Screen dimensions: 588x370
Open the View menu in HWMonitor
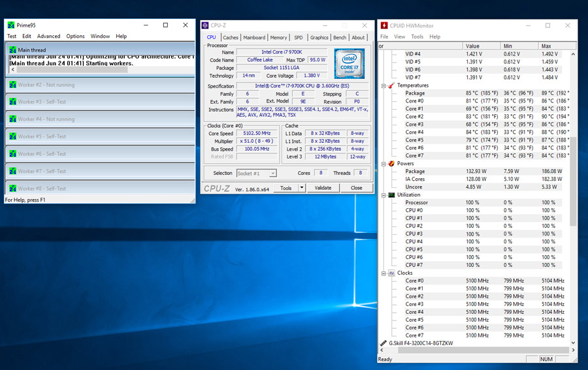point(399,37)
